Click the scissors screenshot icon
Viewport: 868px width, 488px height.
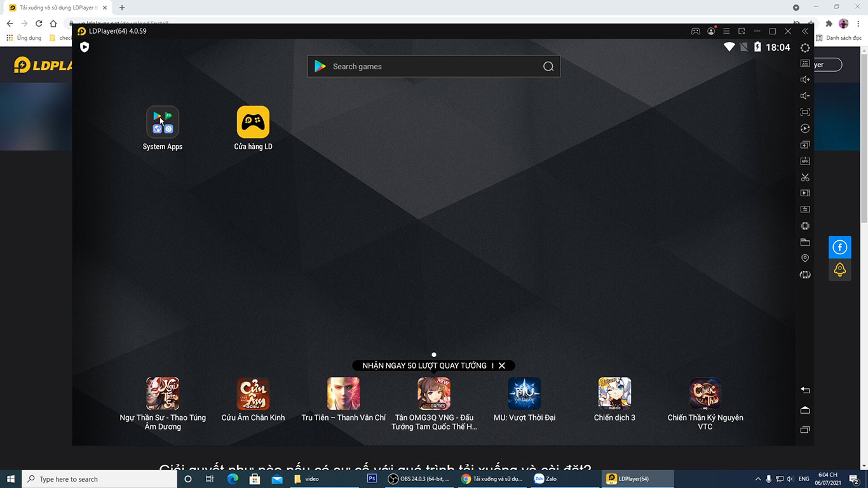805,177
